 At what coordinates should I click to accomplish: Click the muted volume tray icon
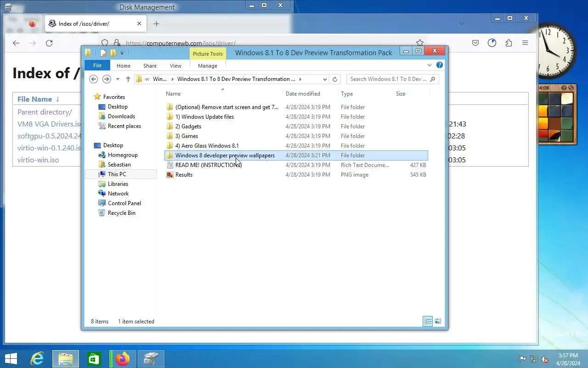pos(545,359)
